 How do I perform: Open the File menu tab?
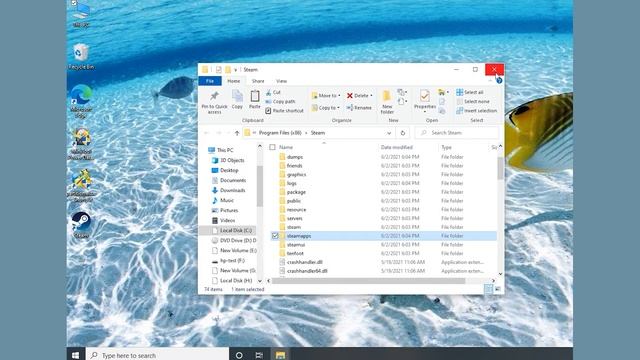(210, 81)
